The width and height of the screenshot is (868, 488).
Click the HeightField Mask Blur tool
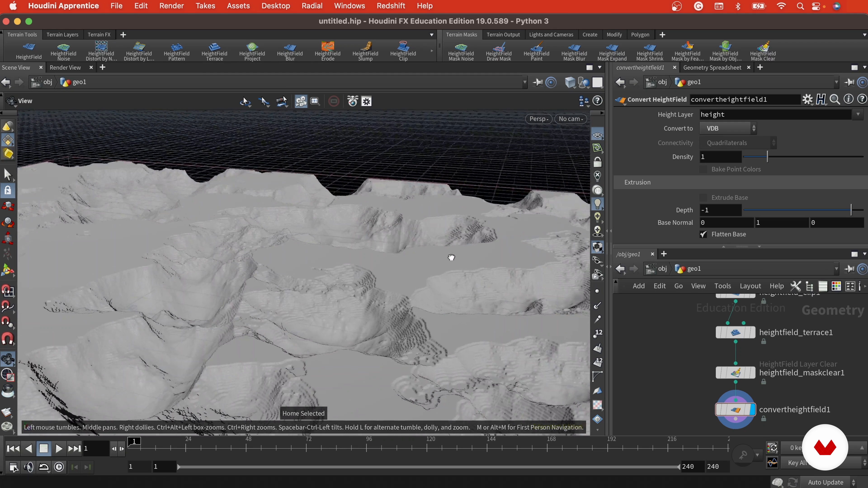tap(574, 51)
